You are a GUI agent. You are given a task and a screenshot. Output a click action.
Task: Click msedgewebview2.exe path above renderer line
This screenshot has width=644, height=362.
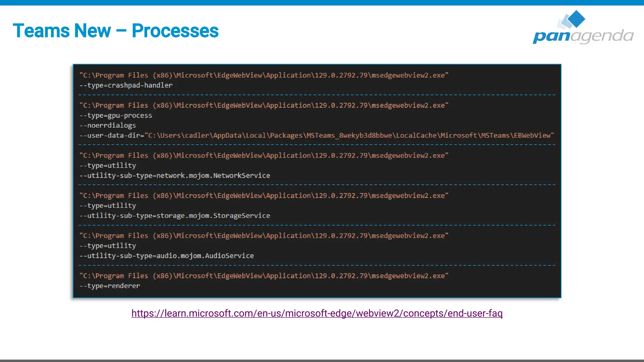(x=264, y=276)
